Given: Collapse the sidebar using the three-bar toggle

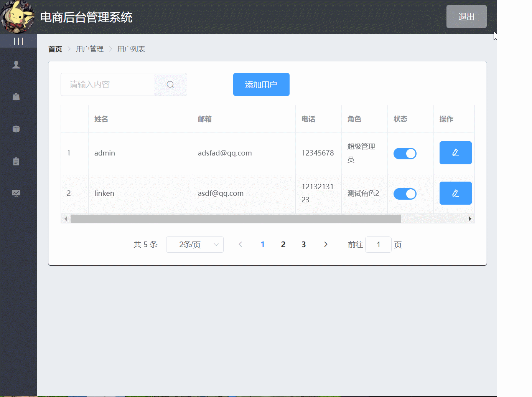Looking at the screenshot, I should pos(18,41).
